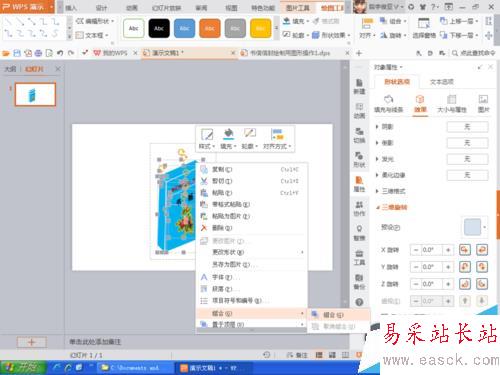Open the ribbon Fill (填充) dropdown
Image resolution: width=500 pixels, height=375 pixels.
296,21
